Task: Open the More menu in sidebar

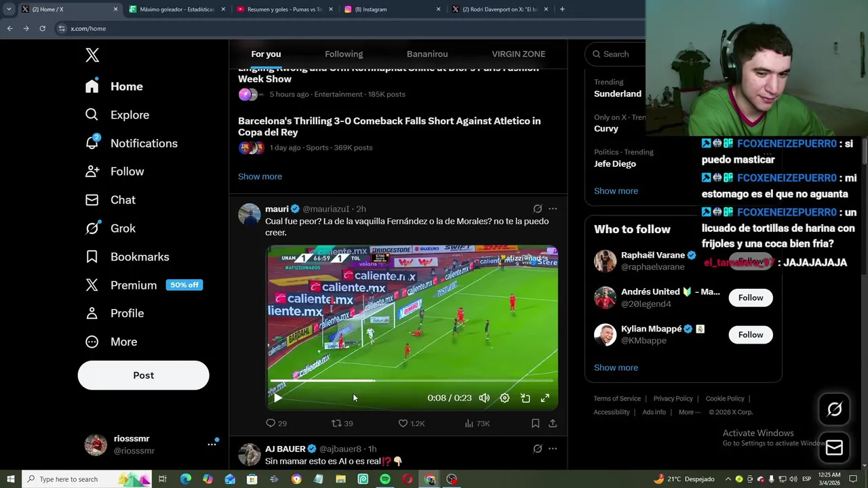Action: point(111,342)
